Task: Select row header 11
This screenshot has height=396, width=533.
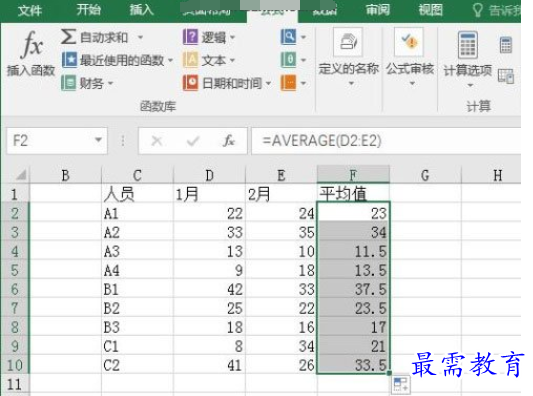Action: click(x=15, y=384)
